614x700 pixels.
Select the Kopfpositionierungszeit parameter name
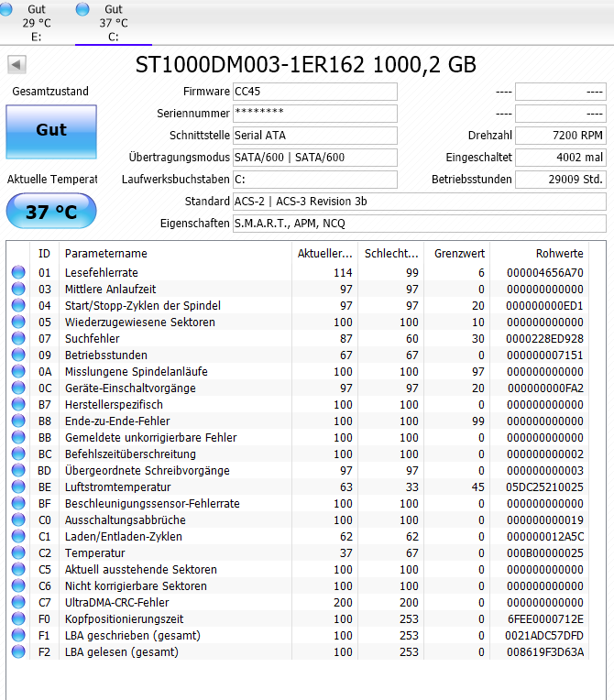click(124, 619)
